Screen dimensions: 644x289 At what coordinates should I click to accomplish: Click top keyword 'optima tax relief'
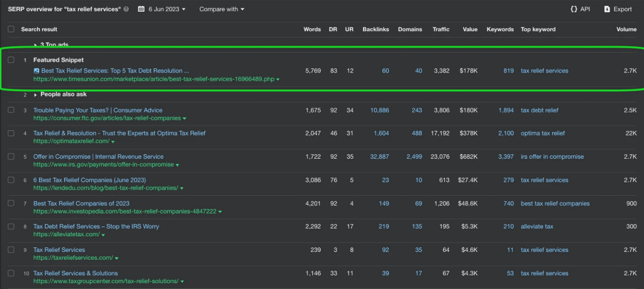tap(543, 133)
